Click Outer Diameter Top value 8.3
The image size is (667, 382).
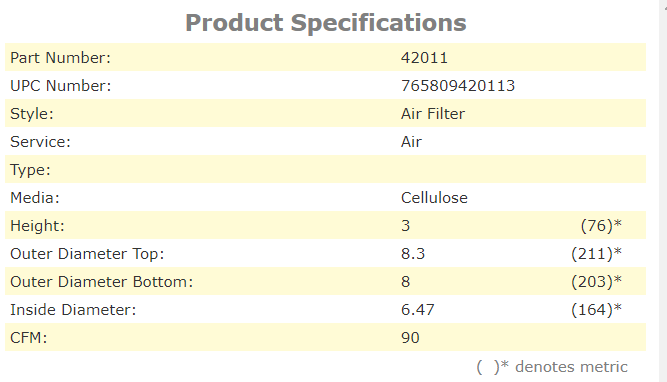point(413,254)
